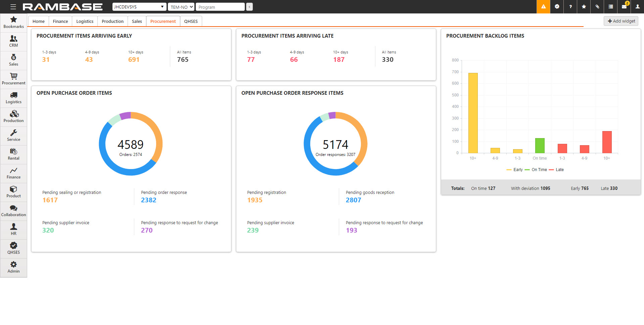Image resolution: width=644 pixels, height=325 pixels.
Task: Open the Logistics truck icon in sidebar
Action: 13,98
